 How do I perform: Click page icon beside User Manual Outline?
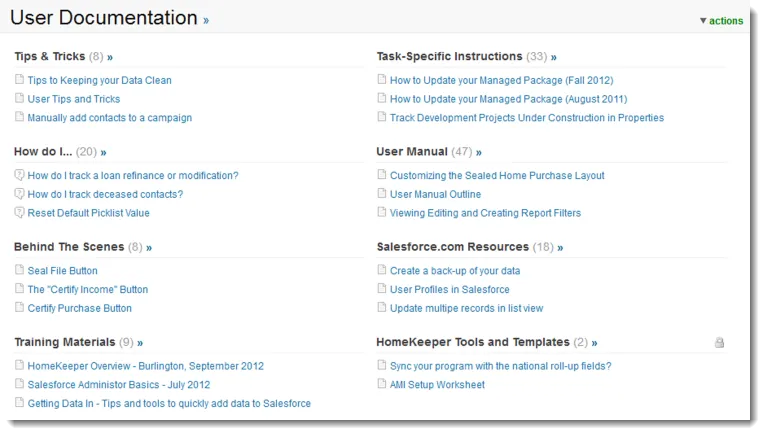coord(382,193)
